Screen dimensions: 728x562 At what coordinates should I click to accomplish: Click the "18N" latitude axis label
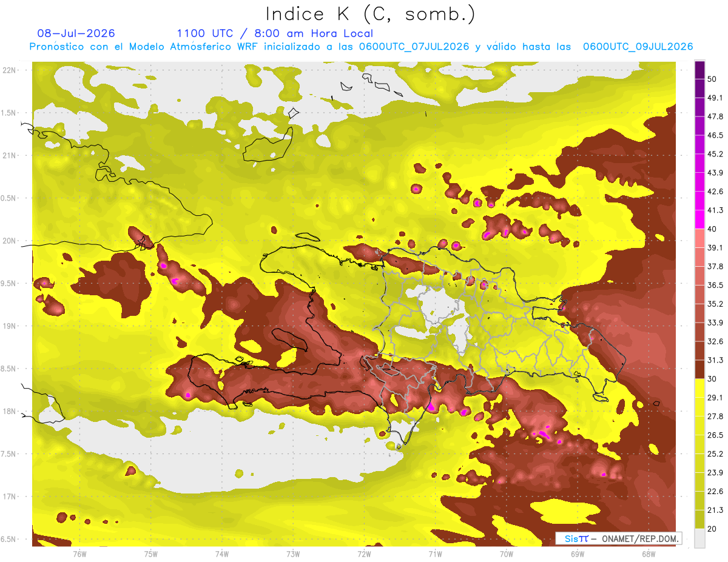pos(10,411)
